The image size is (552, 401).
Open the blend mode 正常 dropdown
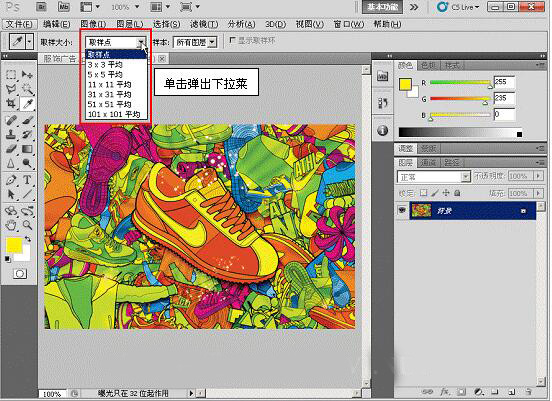[465, 176]
